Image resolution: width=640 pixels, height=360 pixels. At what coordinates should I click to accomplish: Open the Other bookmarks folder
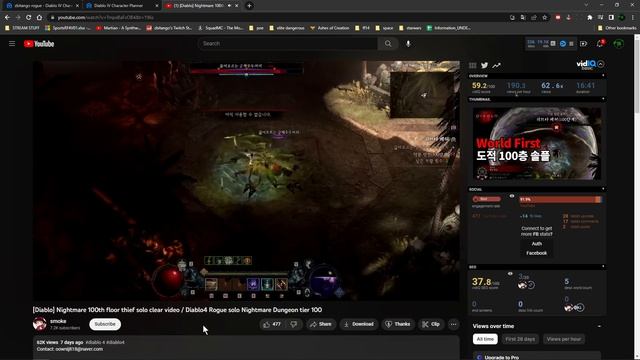[x=617, y=28]
